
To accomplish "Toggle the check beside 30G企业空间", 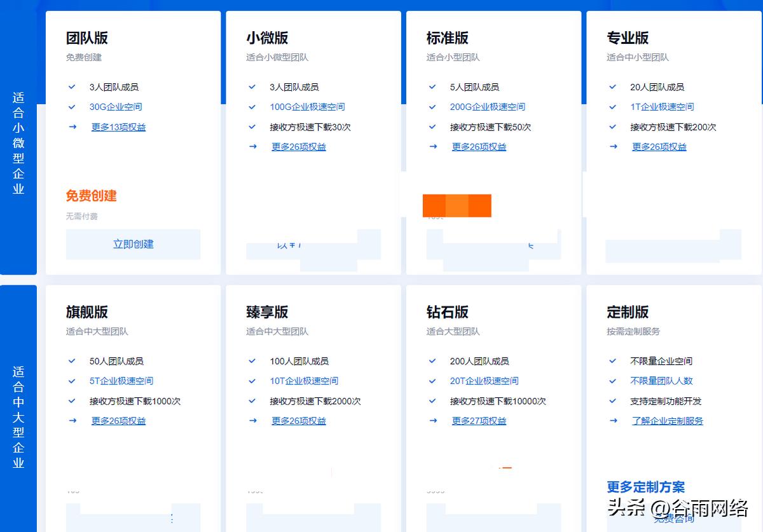I will (x=72, y=107).
